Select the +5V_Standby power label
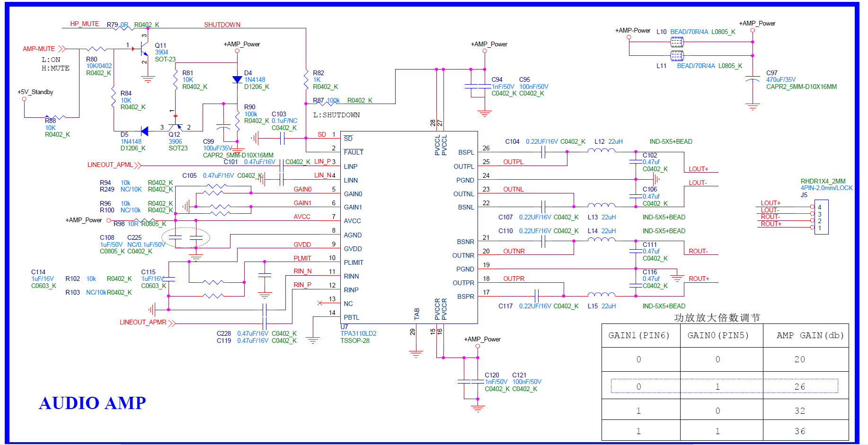 35,92
